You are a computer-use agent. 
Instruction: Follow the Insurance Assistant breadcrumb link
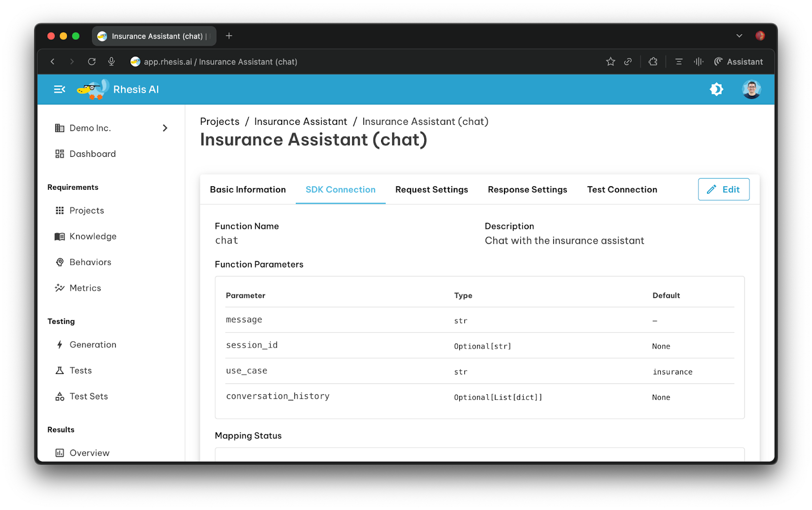(300, 121)
